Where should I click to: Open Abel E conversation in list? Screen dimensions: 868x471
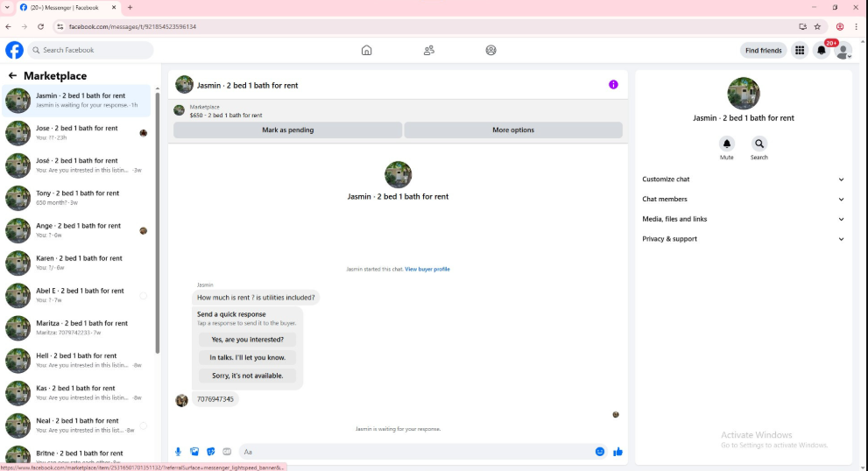pyautogui.click(x=76, y=296)
